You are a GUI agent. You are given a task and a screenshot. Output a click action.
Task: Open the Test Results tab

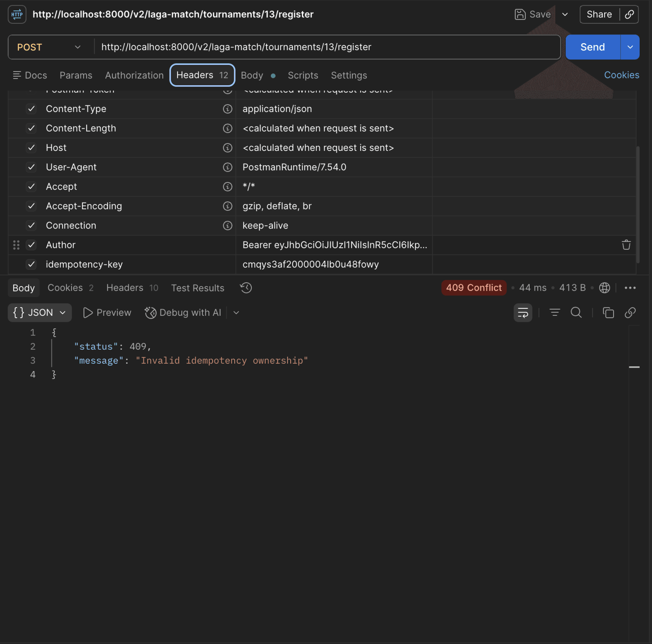(x=197, y=288)
